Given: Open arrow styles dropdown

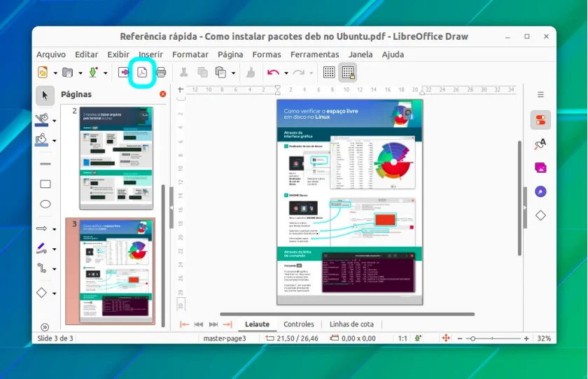Looking at the screenshot, I should [x=55, y=229].
